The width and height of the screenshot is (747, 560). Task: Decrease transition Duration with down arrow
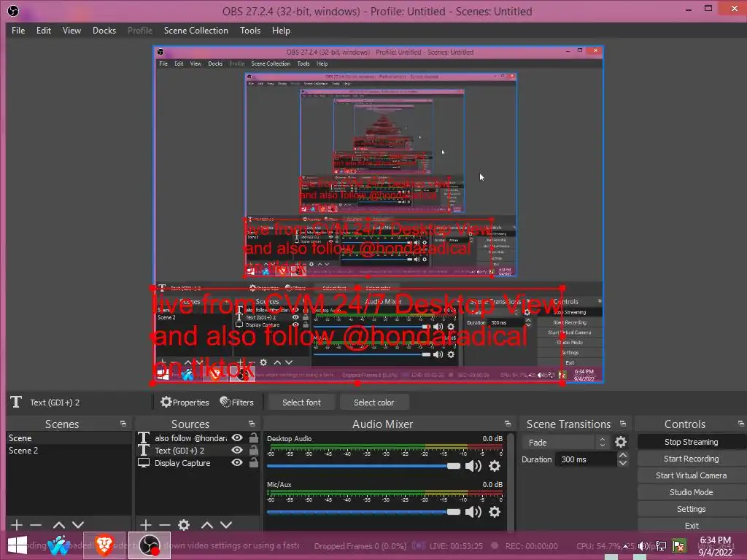tap(623, 463)
